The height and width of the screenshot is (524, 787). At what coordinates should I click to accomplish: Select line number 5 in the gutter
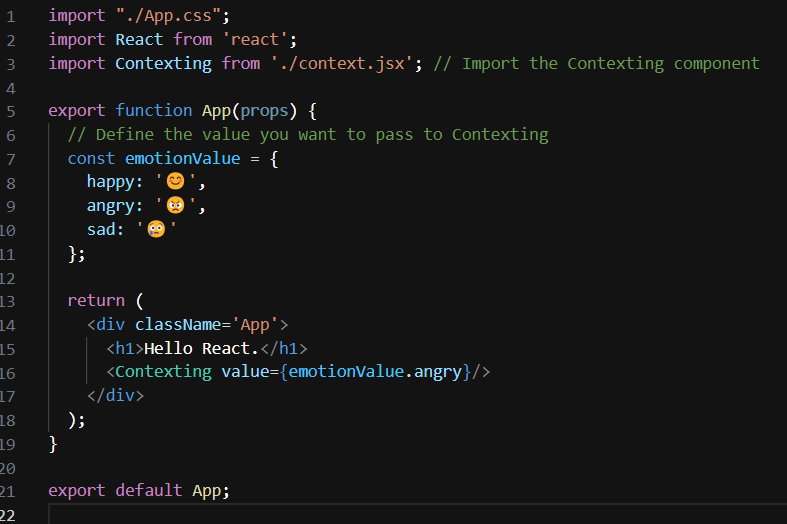point(10,110)
